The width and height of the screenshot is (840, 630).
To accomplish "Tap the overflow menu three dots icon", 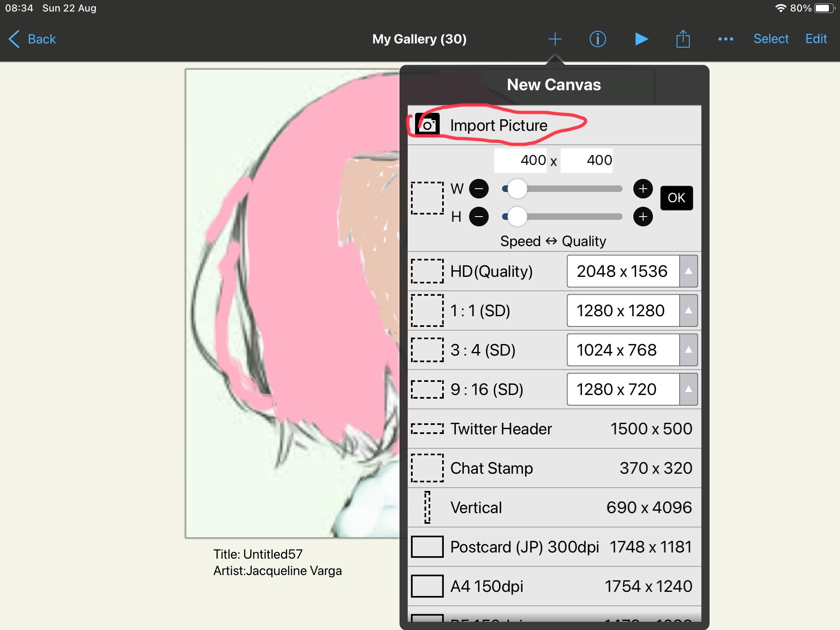I will [725, 39].
